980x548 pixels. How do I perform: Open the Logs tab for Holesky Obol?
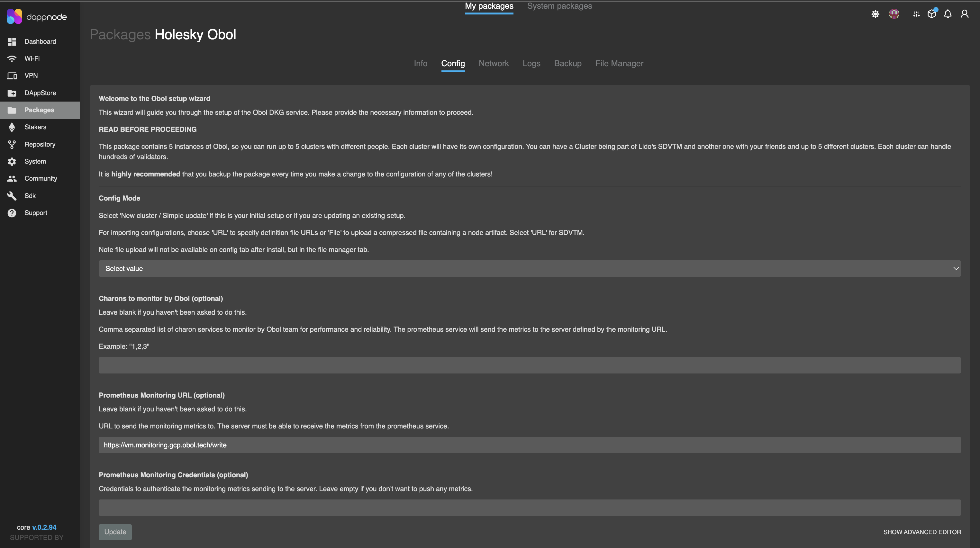[531, 64]
